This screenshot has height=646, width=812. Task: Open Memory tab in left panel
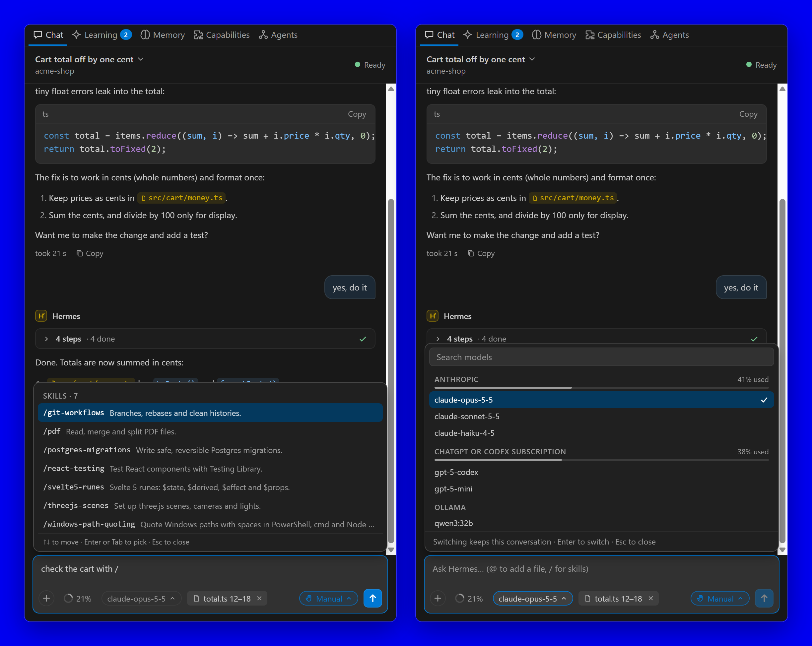[163, 35]
